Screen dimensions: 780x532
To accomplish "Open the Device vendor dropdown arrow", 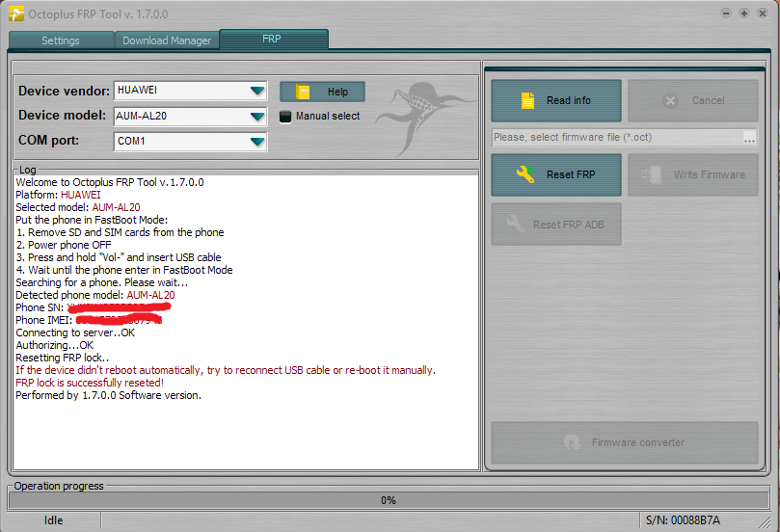I will 257,91.
